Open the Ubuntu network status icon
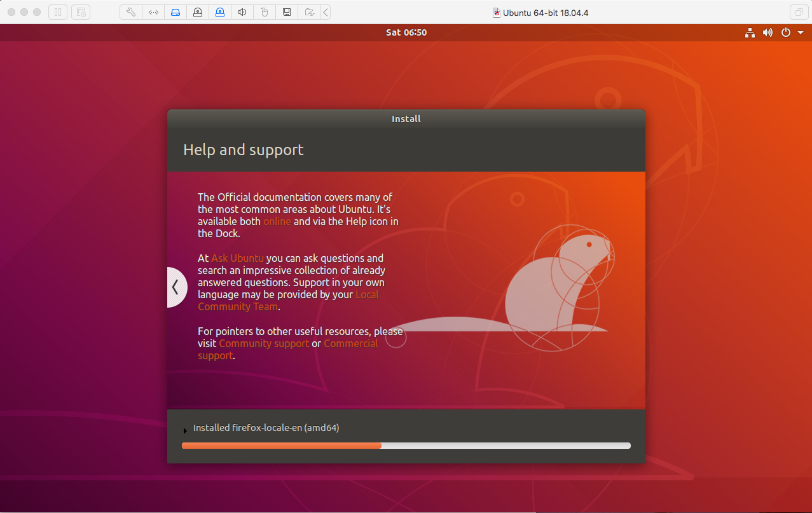 pyautogui.click(x=750, y=32)
